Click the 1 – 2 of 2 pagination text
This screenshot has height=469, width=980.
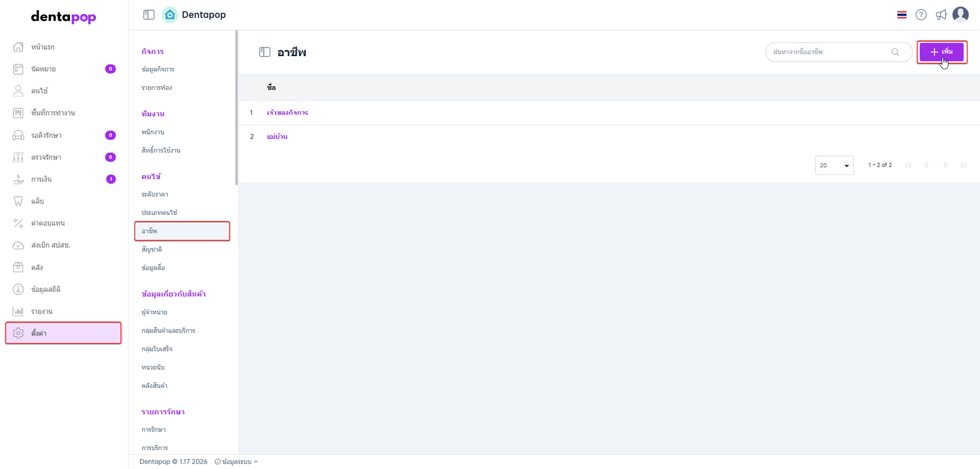tap(880, 165)
